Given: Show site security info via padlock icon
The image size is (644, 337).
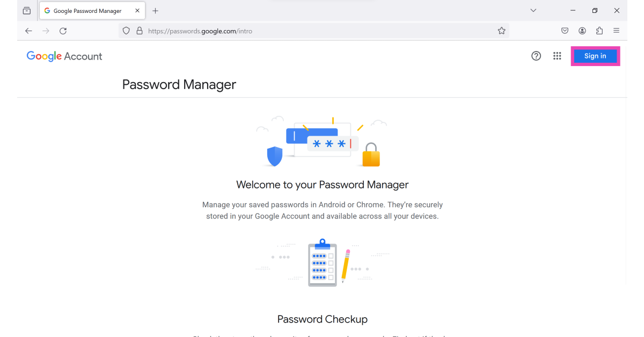Looking at the screenshot, I should 140,31.
